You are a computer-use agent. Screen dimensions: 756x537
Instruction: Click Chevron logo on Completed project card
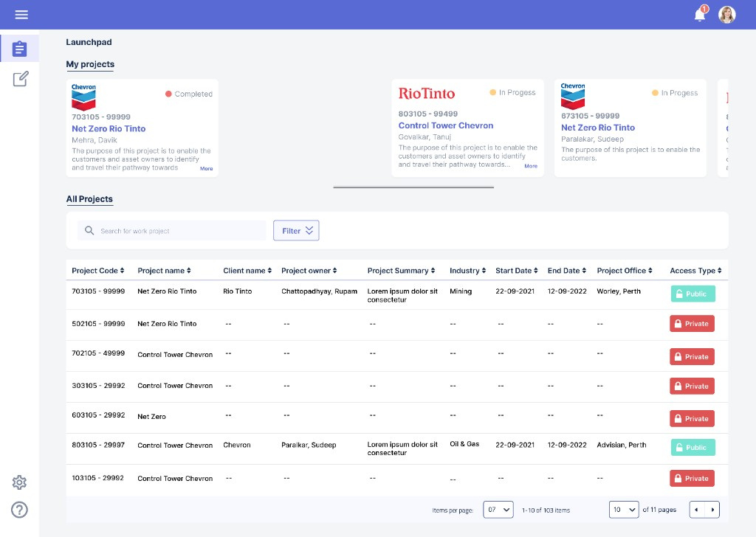coord(83,97)
